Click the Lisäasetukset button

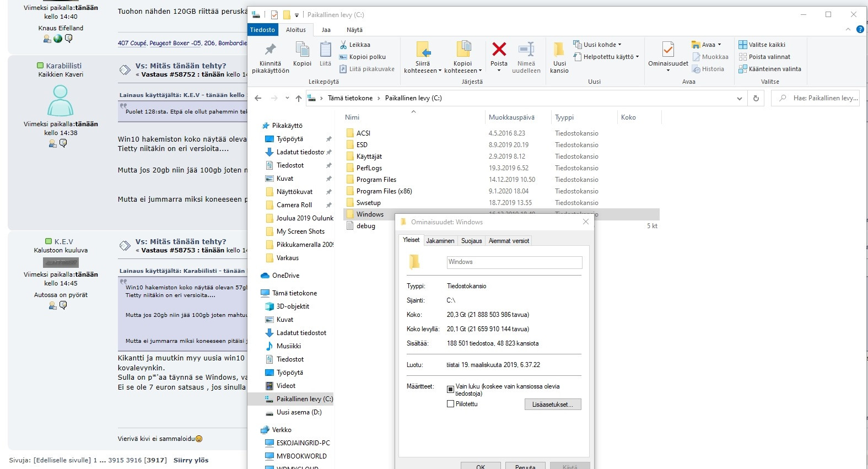553,405
